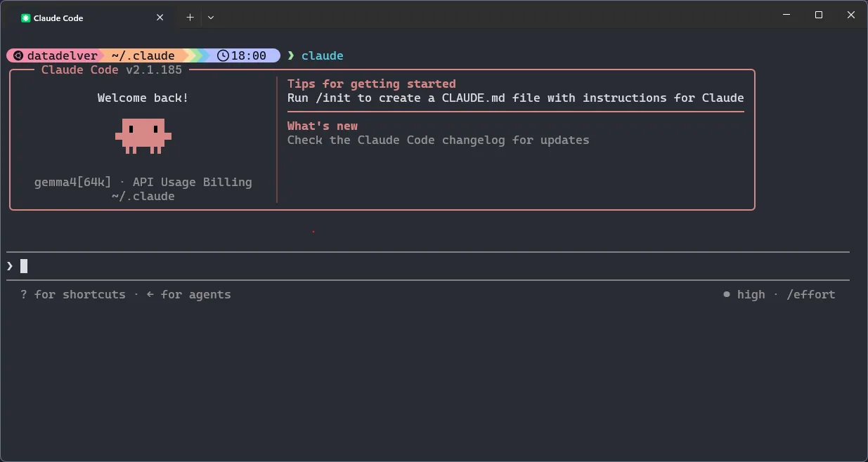Click the gemma4[64k] model label
The width and height of the screenshot is (868, 462).
[x=73, y=182]
